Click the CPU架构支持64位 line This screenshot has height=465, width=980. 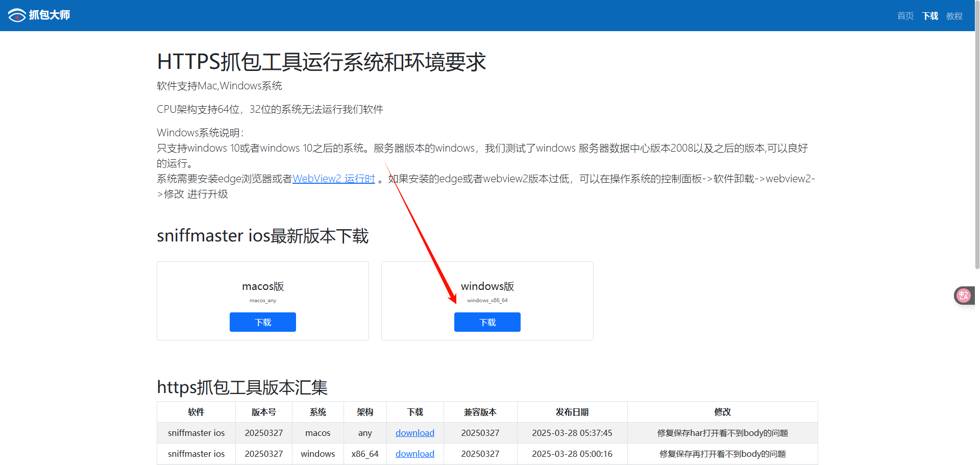coord(270,109)
